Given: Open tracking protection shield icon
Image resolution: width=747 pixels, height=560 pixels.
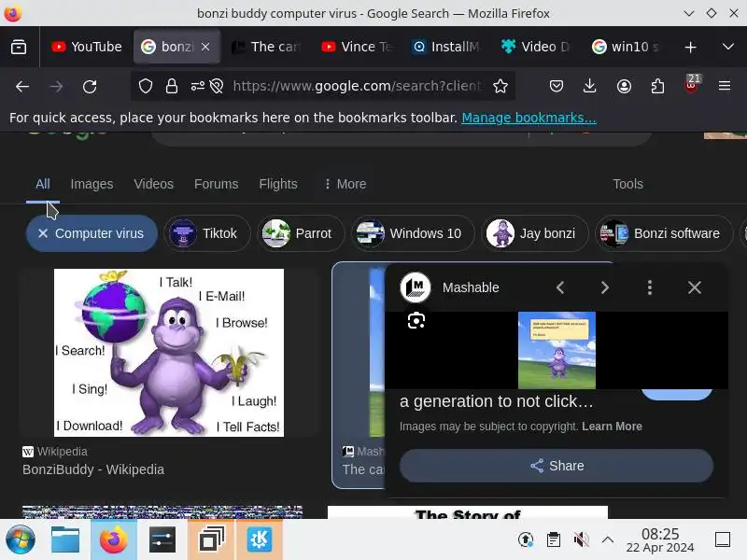Looking at the screenshot, I should [146, 86].
